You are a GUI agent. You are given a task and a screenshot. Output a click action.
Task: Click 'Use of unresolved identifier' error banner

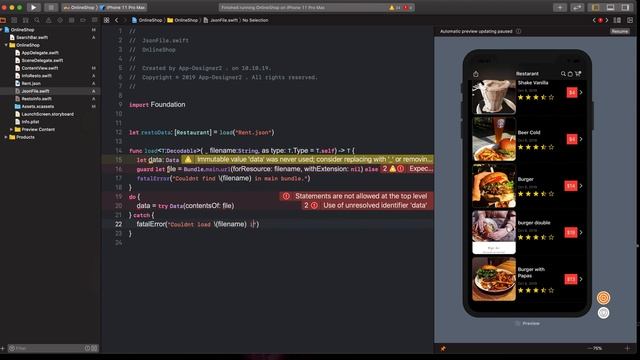pyautogui.click(x=367, y=206)
